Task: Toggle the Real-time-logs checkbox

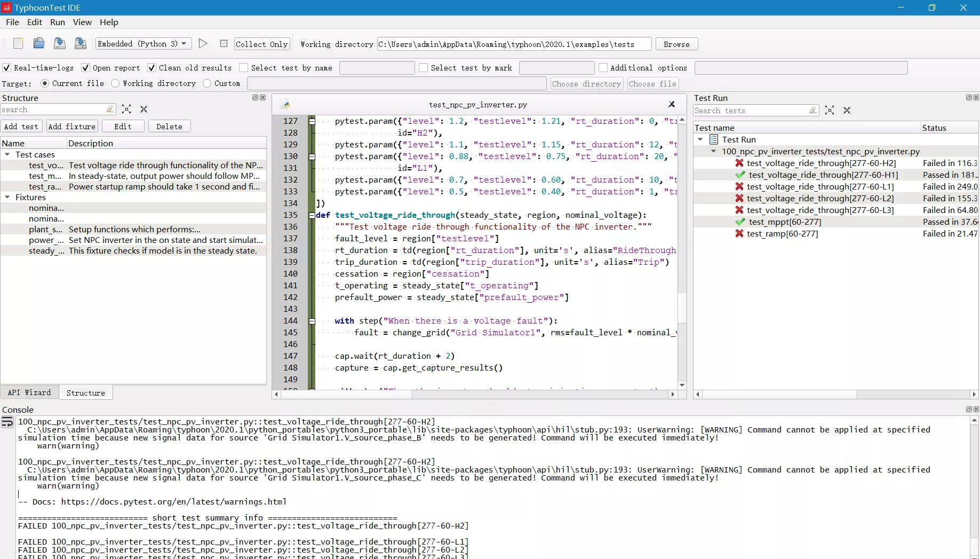Action: (x=6, y=68)
